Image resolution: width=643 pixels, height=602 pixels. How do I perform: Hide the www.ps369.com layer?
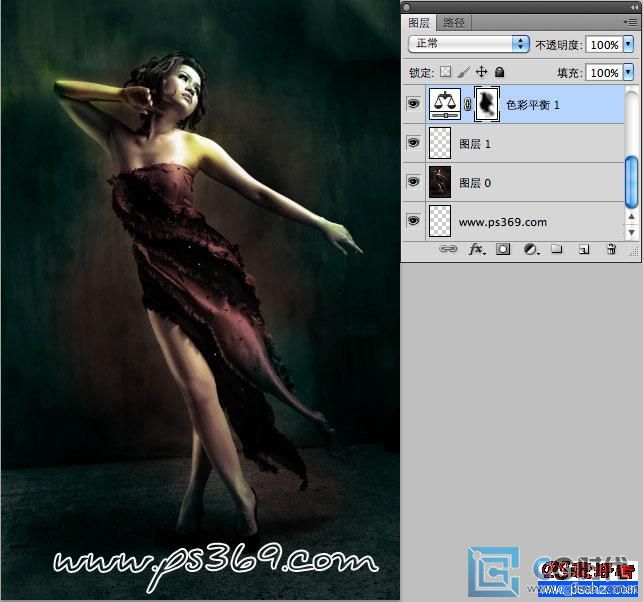point(413,221)
